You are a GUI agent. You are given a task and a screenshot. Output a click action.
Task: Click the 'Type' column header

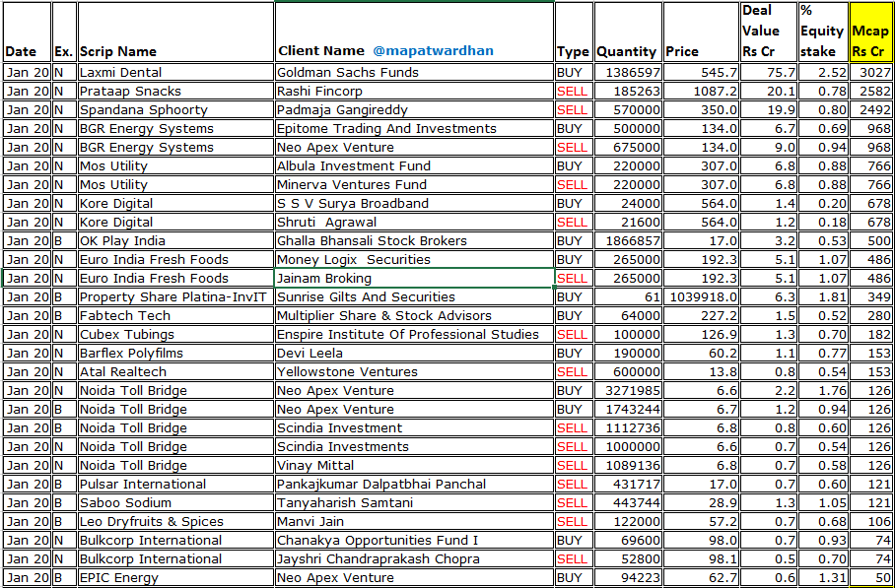(x=574, y=32)
